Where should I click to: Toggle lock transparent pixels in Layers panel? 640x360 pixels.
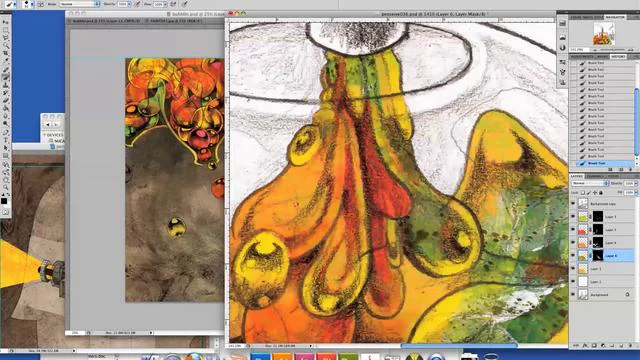click(x=583, y=192)
